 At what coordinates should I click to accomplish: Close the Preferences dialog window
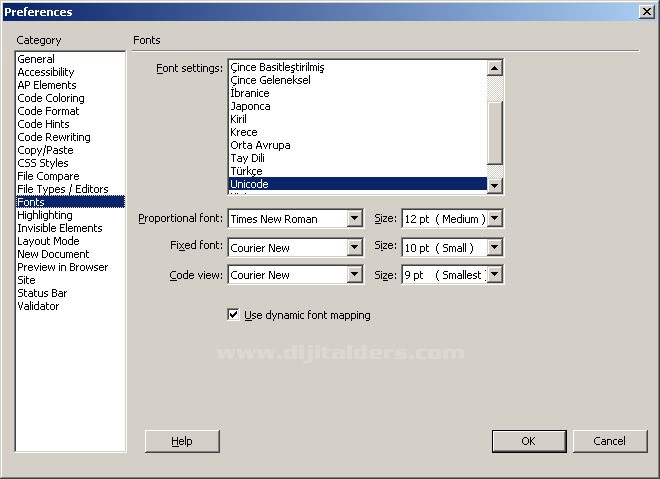pos(647,12)
